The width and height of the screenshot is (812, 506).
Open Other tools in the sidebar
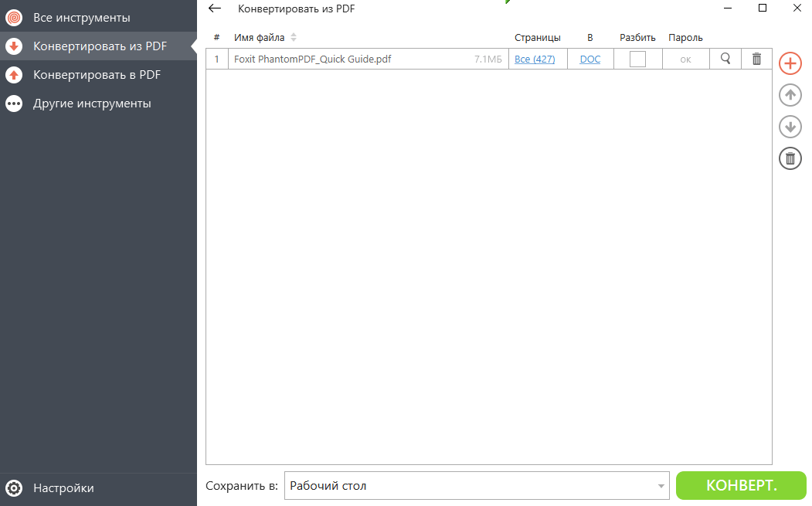[x=98, y=104]
